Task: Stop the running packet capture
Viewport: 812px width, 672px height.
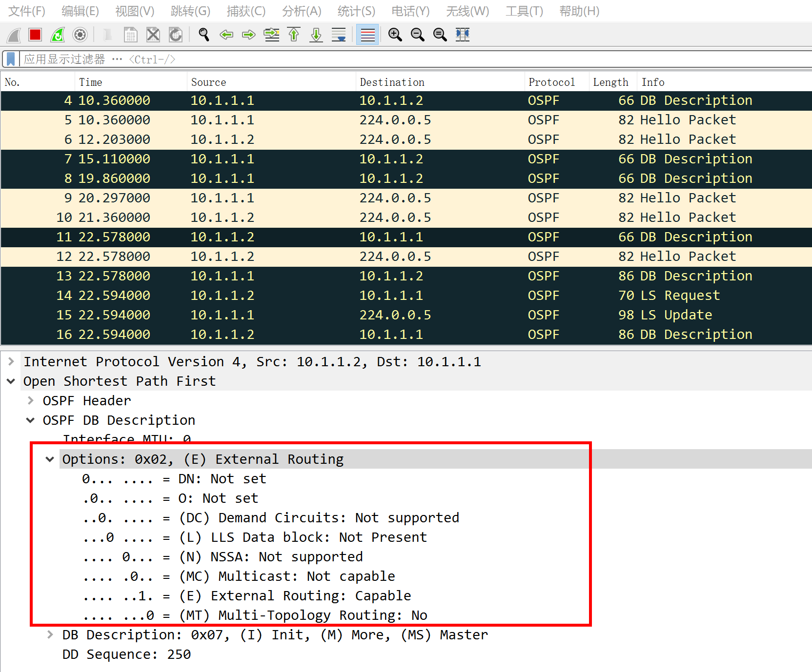Action: [35, 35]
